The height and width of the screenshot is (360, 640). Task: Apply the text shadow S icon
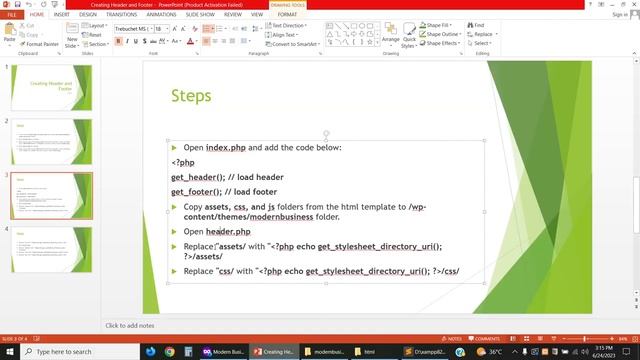144,41
